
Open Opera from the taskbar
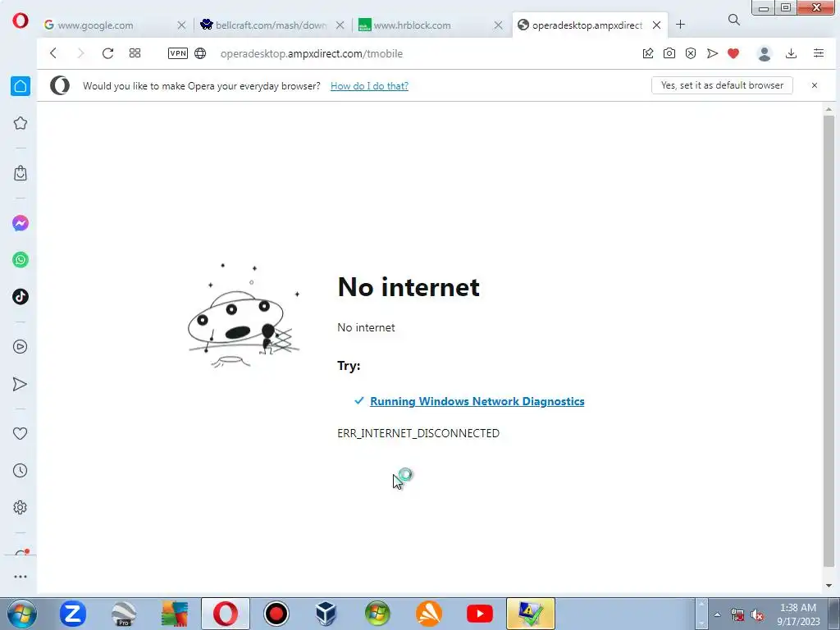coord(226,614)
